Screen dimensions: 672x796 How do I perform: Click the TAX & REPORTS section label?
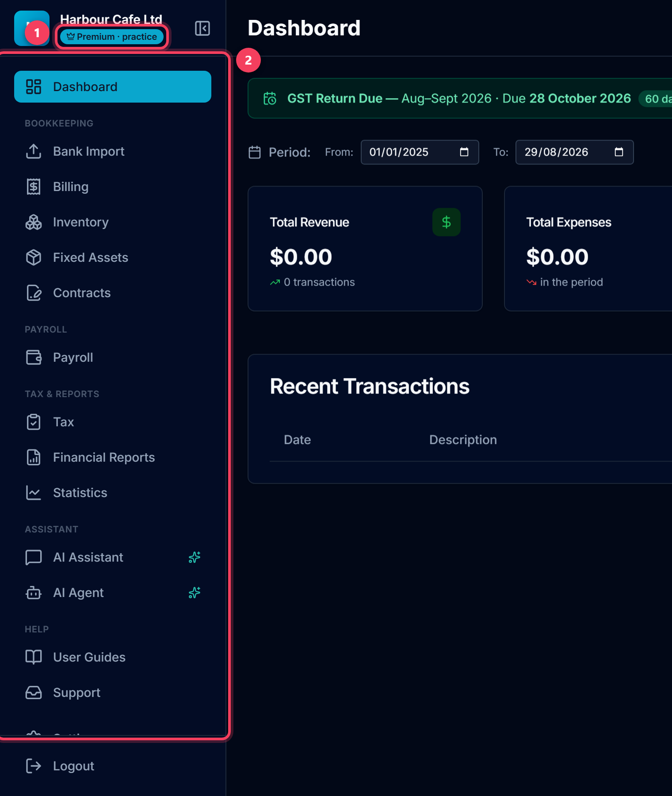point(62,394)
